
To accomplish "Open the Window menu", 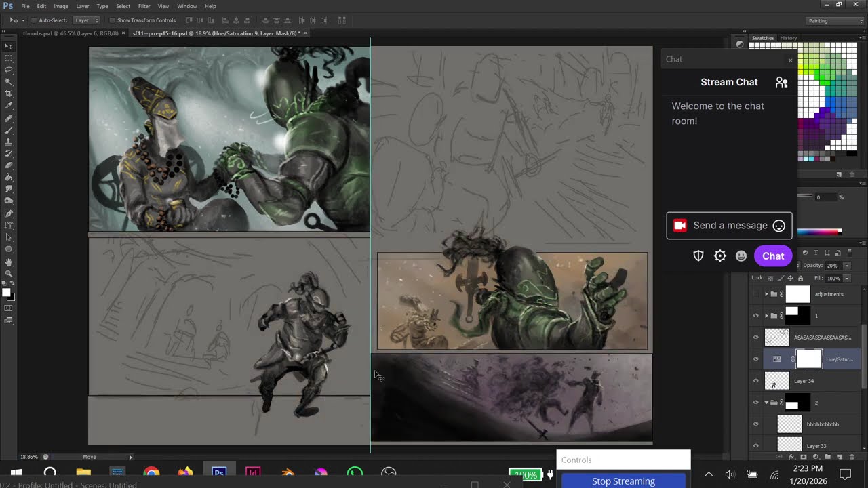I will 186,6.
